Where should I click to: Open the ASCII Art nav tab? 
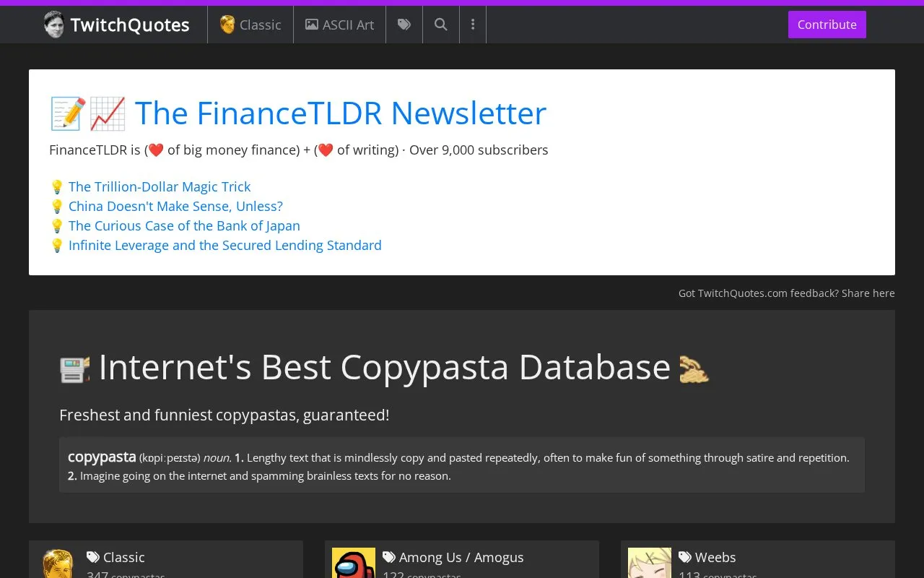[340, 25]
